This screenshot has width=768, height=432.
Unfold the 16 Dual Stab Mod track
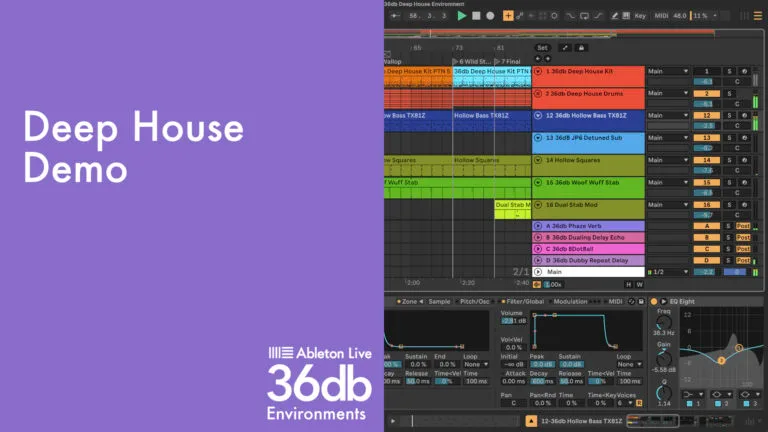(x=538, y=205)
